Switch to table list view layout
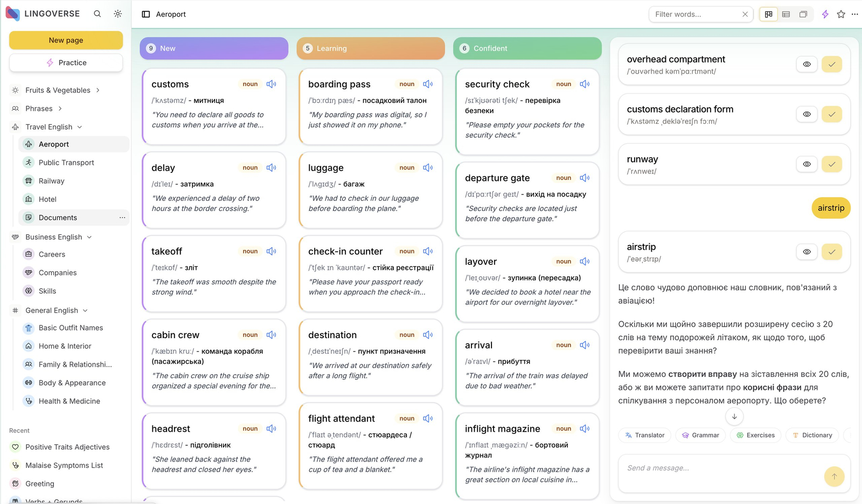 [786, 15]
